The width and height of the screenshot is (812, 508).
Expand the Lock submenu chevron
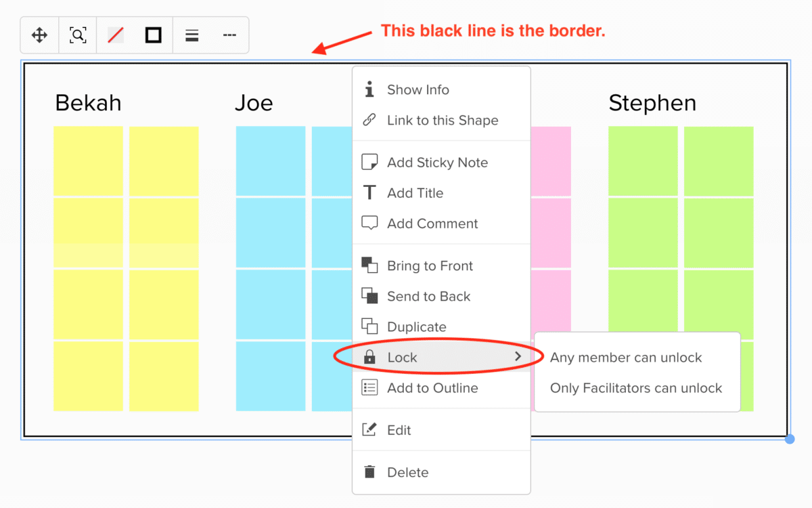click(518, 356)
